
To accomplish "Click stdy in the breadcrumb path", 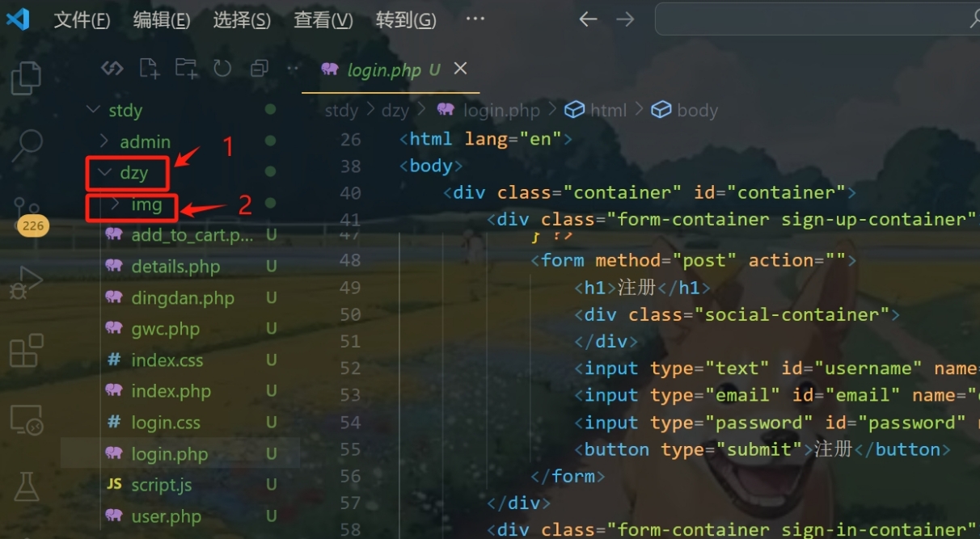I will [341, 110].
